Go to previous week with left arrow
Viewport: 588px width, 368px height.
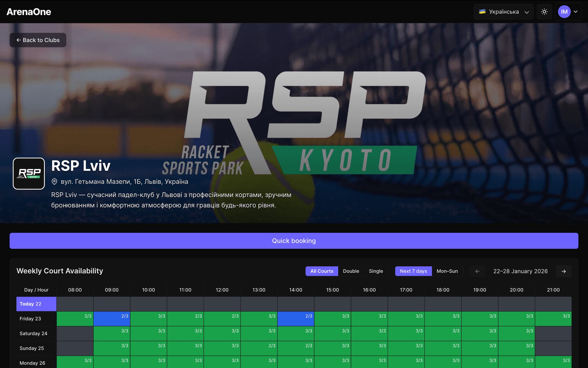pyautogui.click(x=477, y=271)
